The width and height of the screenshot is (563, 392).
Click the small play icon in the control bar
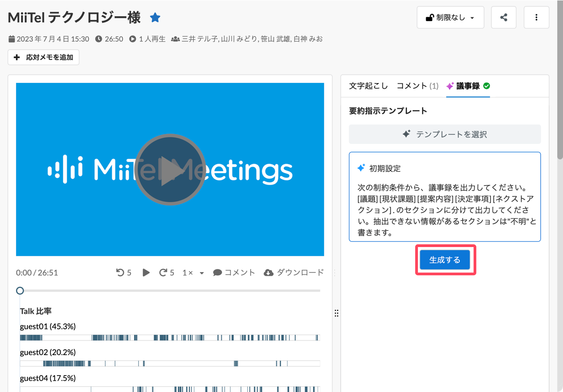coord(146,273)
